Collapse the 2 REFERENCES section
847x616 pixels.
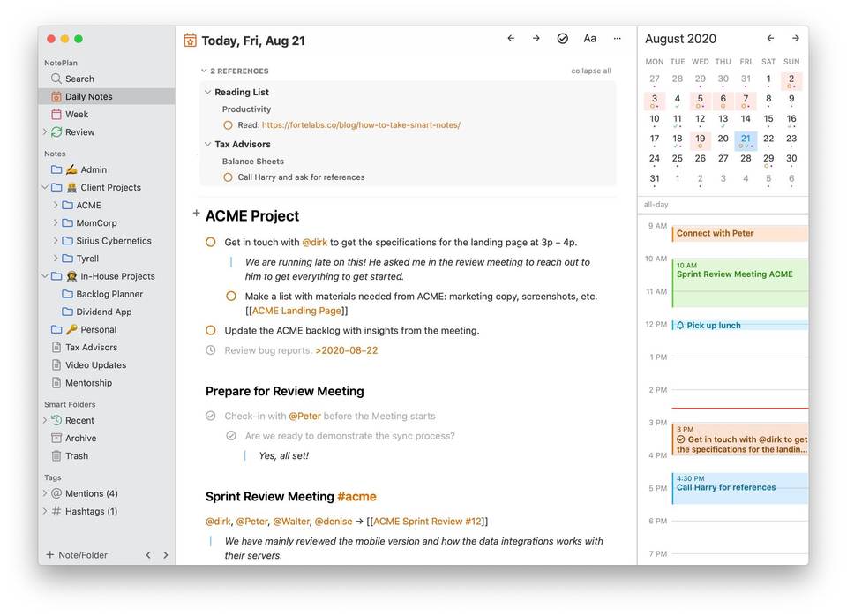point(204,71)
